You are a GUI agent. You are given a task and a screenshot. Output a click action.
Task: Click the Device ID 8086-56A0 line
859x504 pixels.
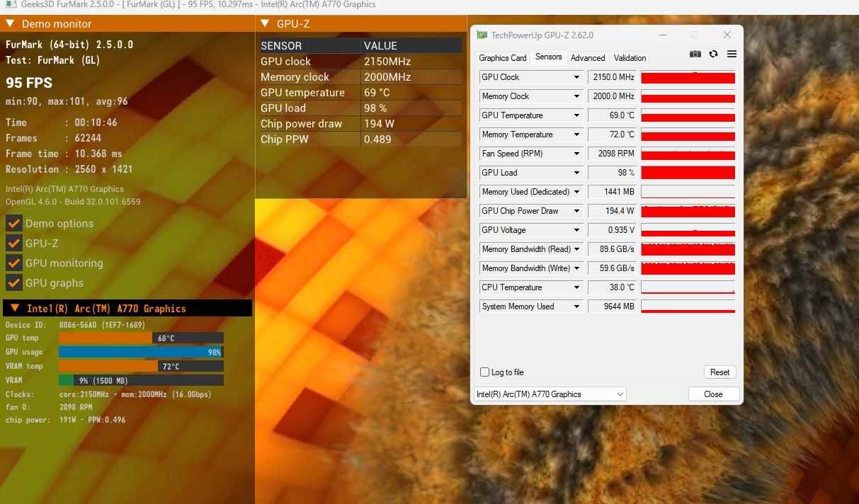pyautogui.click(x=75, y=325)
